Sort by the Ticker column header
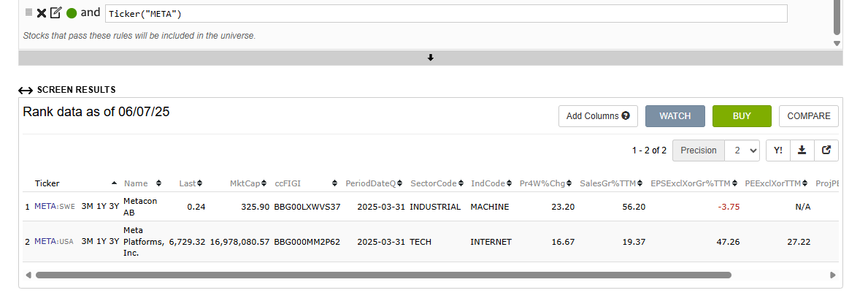The width and height of the screenshot is (868, 301). click(x=75, y=183)
